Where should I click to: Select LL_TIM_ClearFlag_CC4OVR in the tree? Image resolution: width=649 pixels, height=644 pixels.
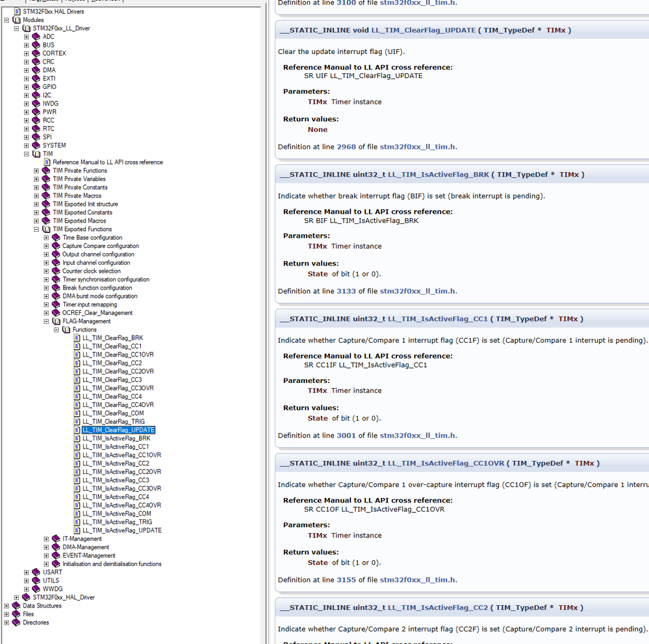tap(118, 405)
